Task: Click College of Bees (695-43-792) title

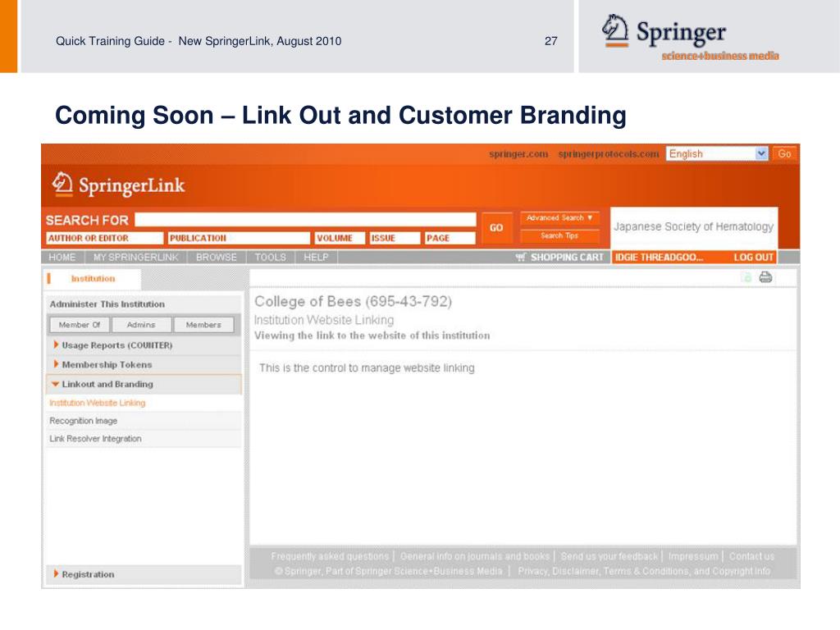Action: (x=353, y=302)
